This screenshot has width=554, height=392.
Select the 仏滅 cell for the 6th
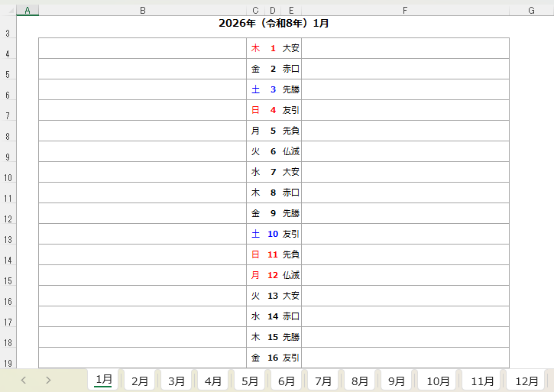click(x=291, y=151)
